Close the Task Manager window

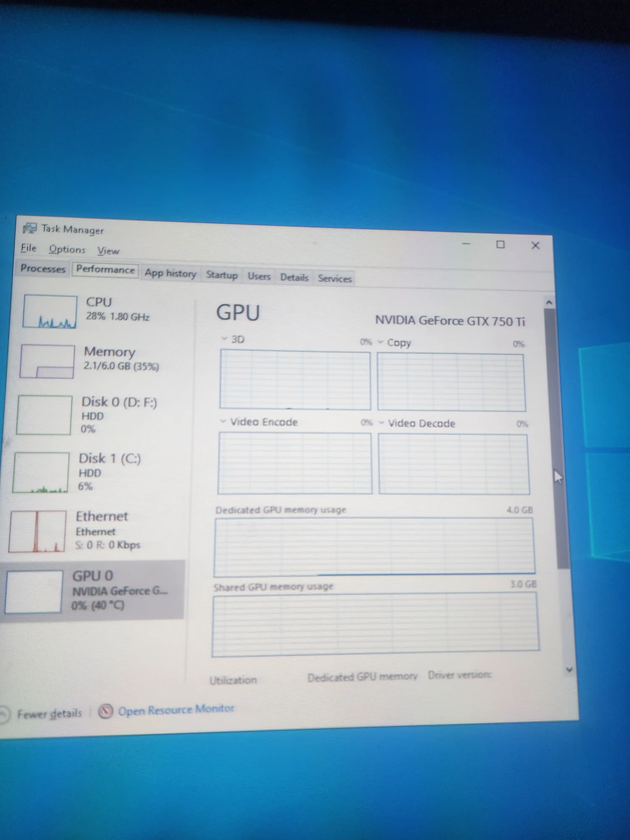point(535,245)
